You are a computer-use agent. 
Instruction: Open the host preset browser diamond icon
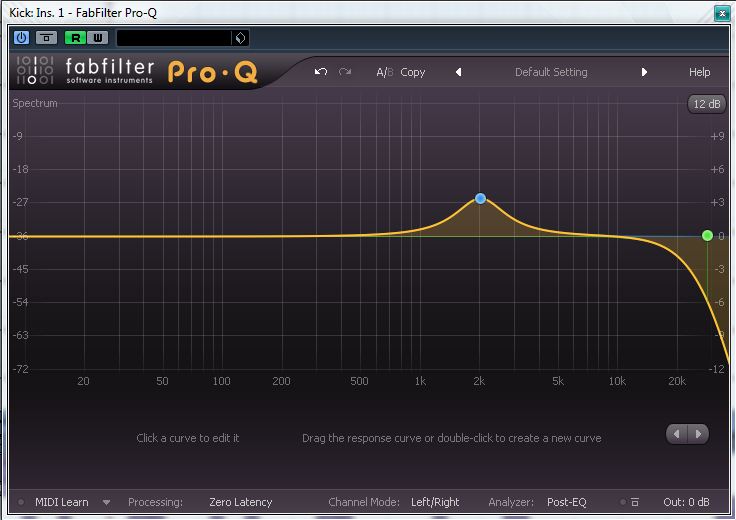point(240,38)
